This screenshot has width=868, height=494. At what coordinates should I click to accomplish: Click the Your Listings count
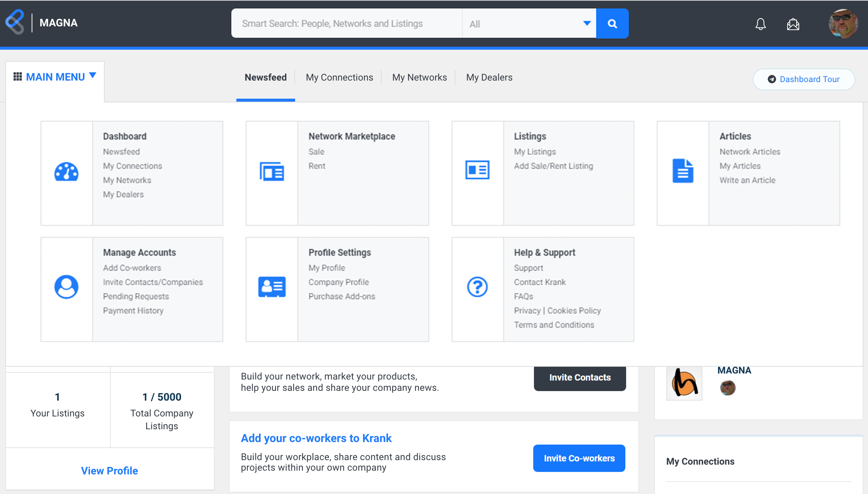57,397
